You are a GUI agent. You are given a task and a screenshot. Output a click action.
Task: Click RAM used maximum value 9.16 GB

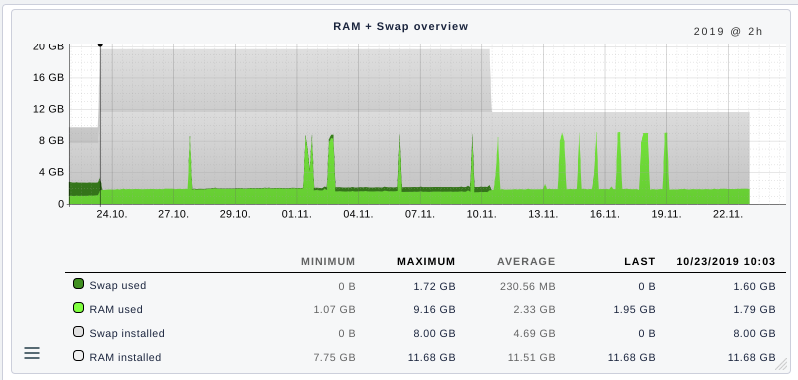tap(434, 309)
